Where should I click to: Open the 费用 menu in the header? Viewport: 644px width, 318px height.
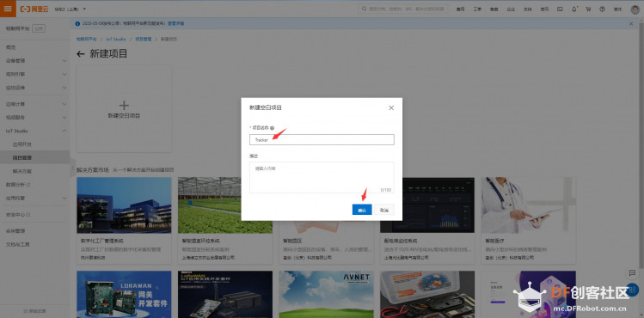click(460, 9)
